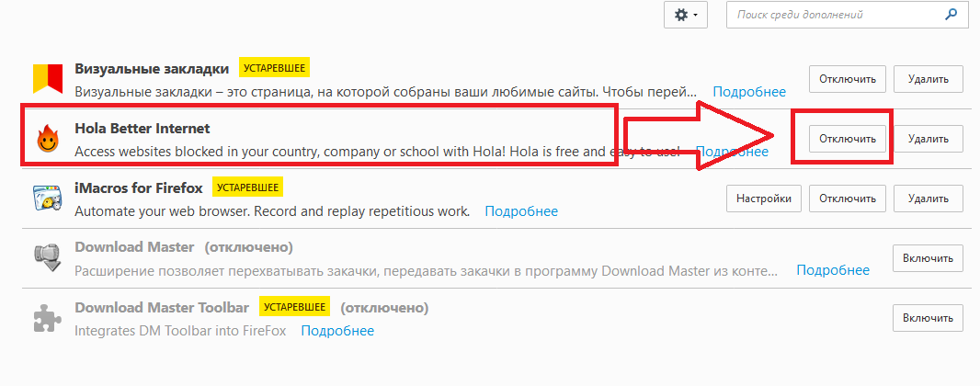Click the iMacros for Firefox title

pyautogui.click(x=139, y=187)
